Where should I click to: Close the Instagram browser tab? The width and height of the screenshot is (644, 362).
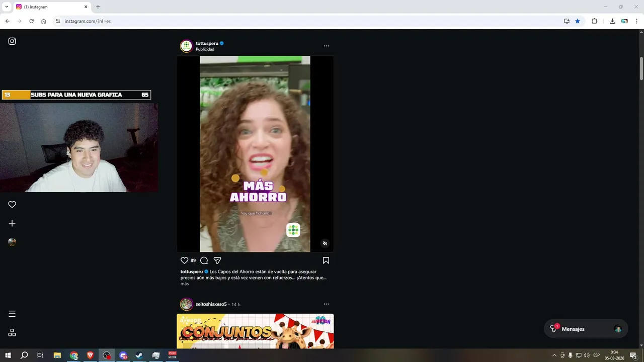pos(86,7)
